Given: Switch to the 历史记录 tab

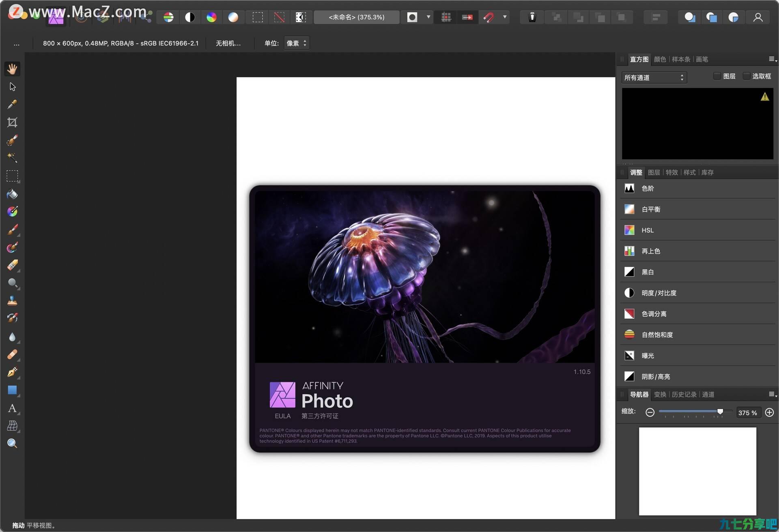Looking at the screenshot, I should 684,395.
